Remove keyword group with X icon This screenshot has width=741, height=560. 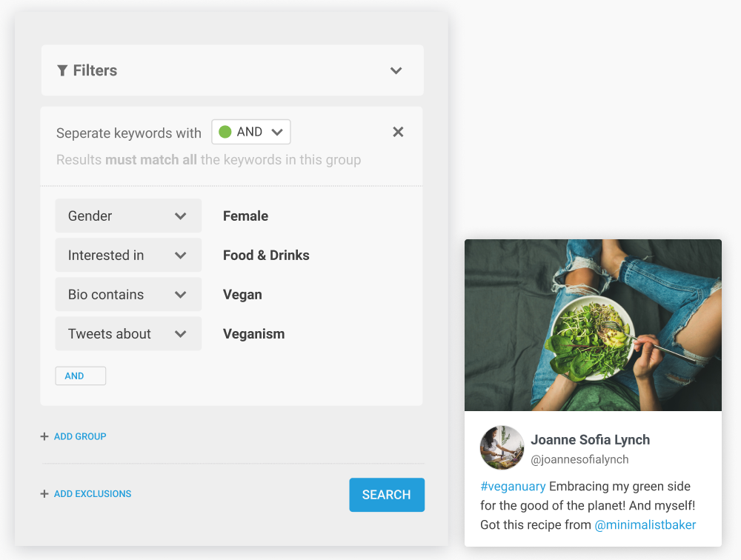coord(398,132)
